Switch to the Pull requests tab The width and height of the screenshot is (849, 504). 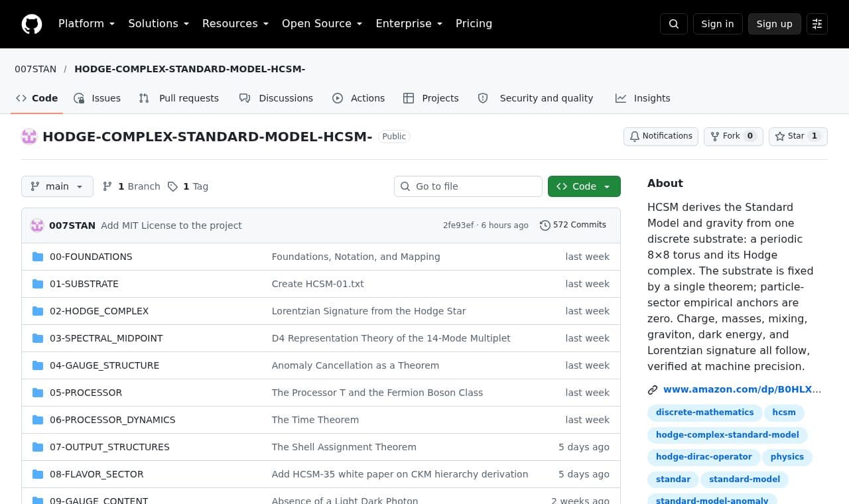pos(179,98)
